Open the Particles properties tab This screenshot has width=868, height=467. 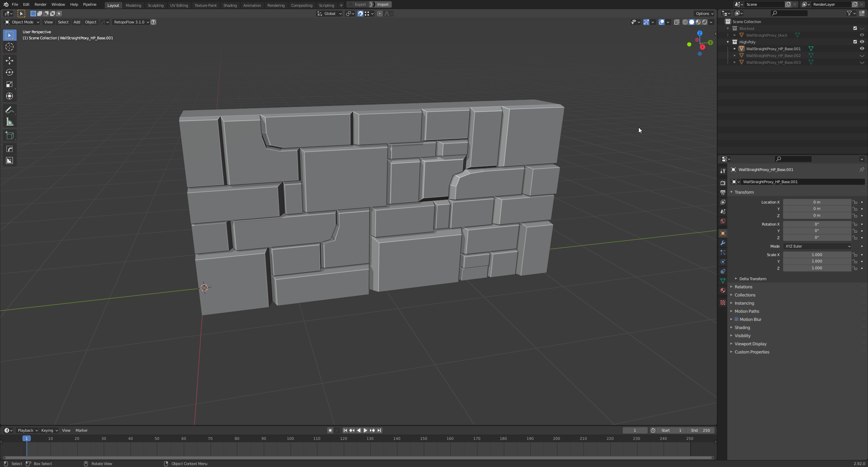723,252
